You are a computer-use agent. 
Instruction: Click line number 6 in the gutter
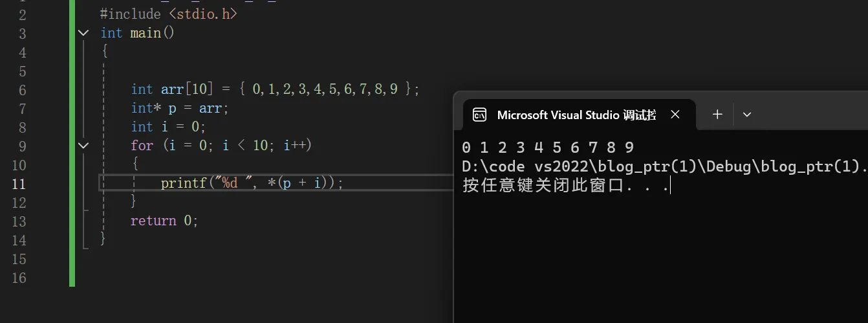point(23,90)
